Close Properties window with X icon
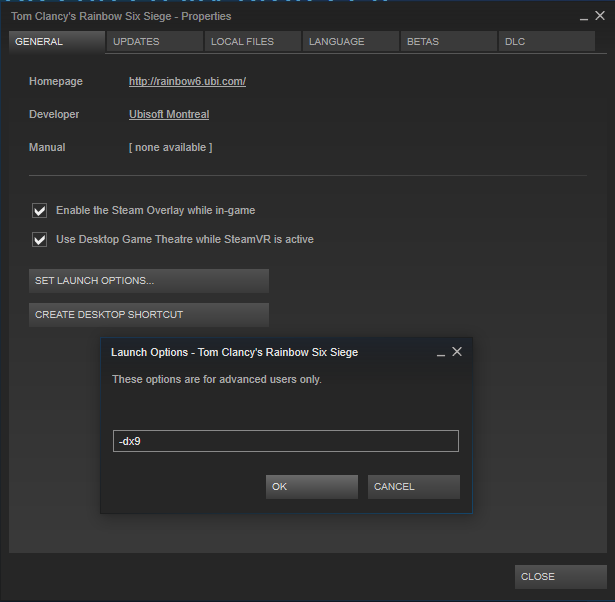This screenshot has height=602, width=615. 600,16
